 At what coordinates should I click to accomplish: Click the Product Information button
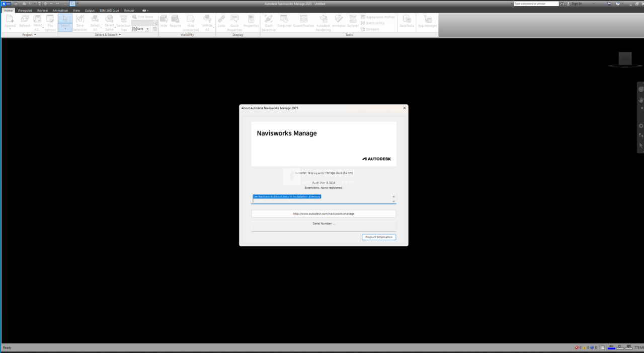click(379, 237)
